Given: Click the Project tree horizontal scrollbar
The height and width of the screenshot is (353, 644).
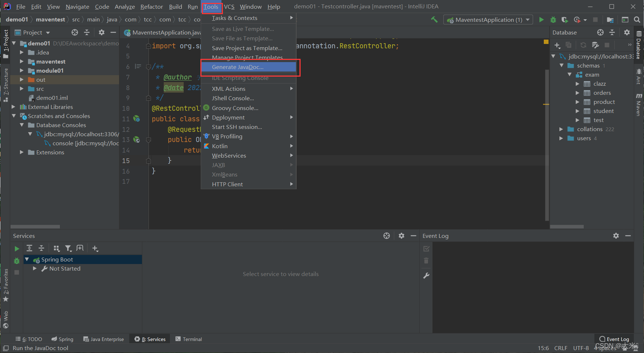Looking at the screenshot, I should pyautogui.click(x=35, y=227).
